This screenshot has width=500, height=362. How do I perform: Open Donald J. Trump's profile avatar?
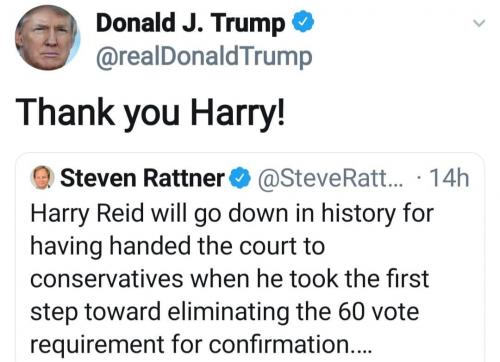(47, 38)
